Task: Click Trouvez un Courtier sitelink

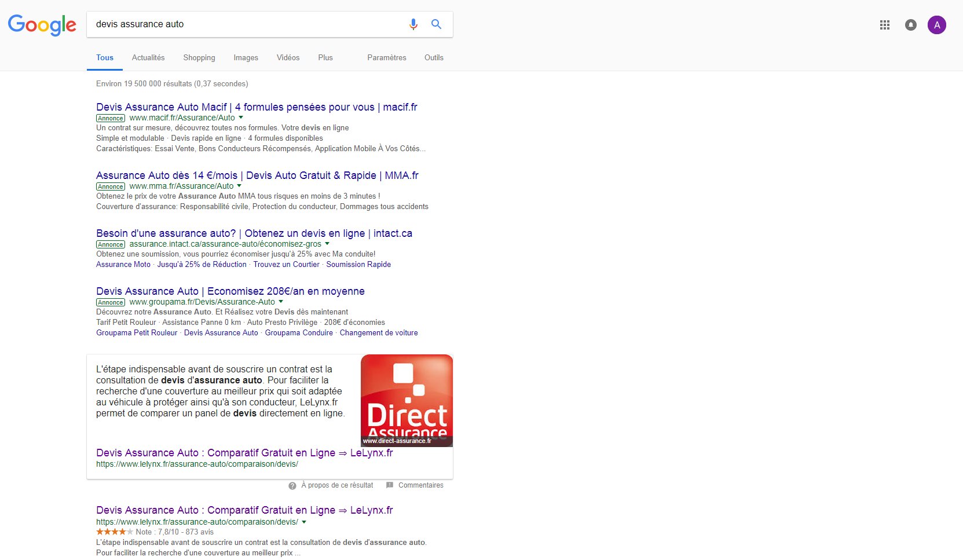Action: click(286, 265)
